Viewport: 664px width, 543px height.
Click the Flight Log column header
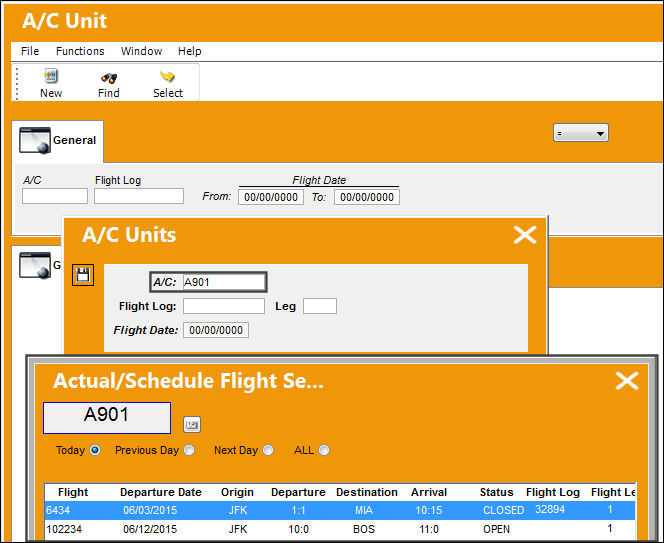tap(553, 492)
